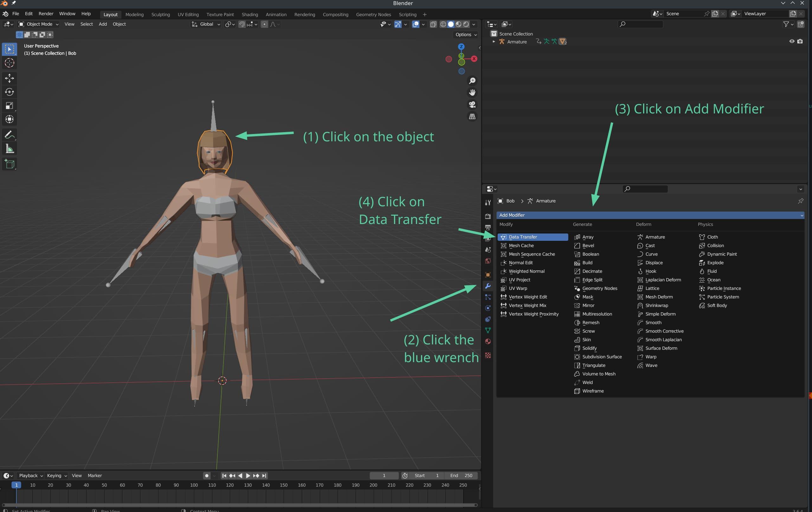The width and height of the screenshot is (812, 512).
Task: Open the Add menu in header
Action: (102, 24)
